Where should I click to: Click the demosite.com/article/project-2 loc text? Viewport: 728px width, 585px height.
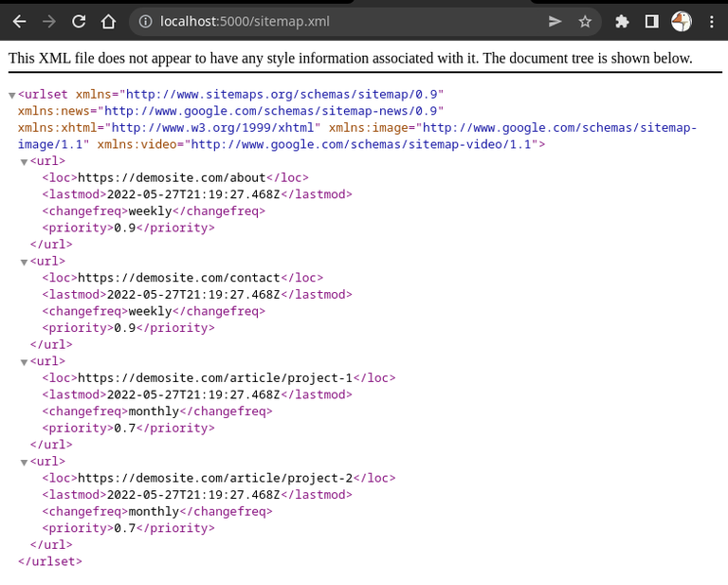(x=215, y=478)
